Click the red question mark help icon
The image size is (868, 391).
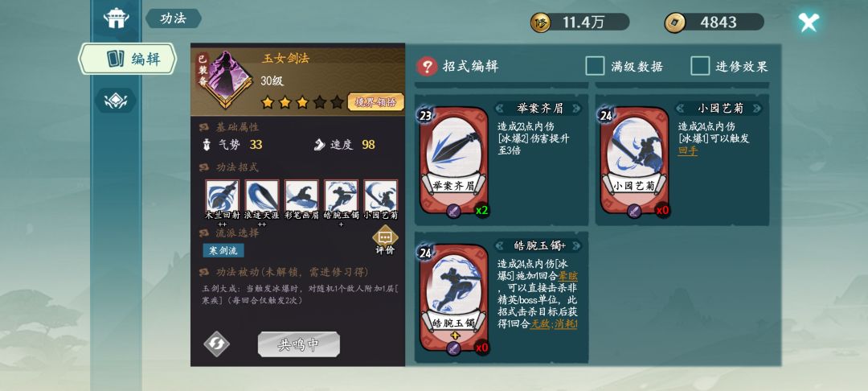[427, 67]
